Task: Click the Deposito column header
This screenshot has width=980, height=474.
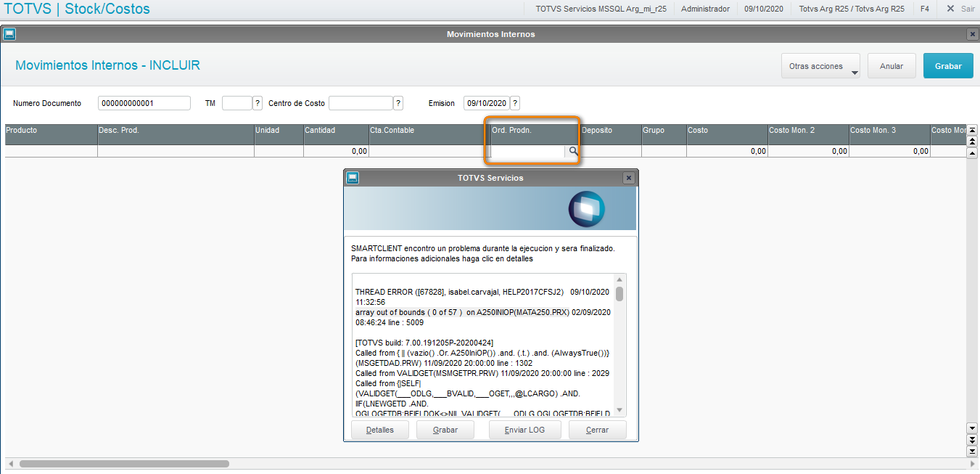Action: tap(610, 134)
